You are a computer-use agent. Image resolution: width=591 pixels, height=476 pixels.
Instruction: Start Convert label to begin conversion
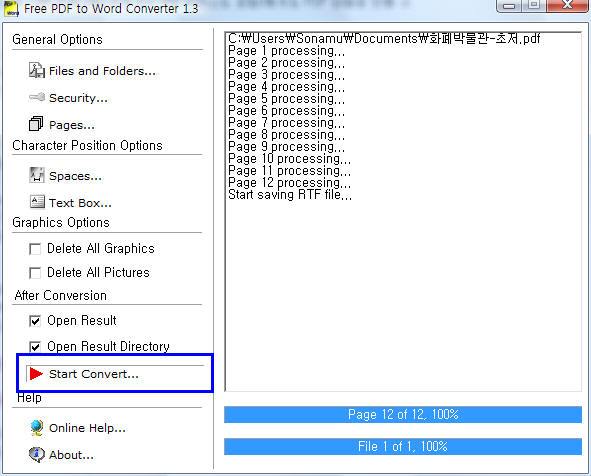(x=94, y=374)
